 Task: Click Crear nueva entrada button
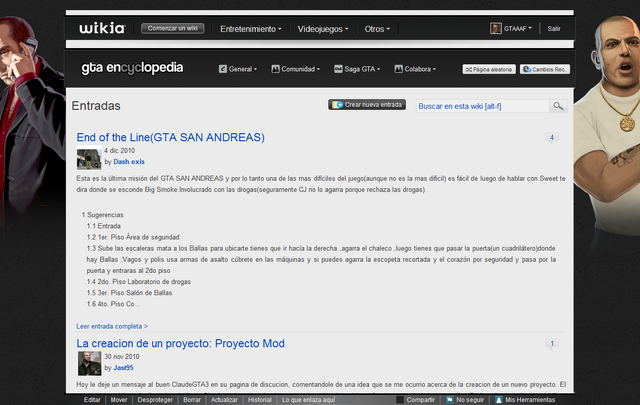tap(367, 105)
